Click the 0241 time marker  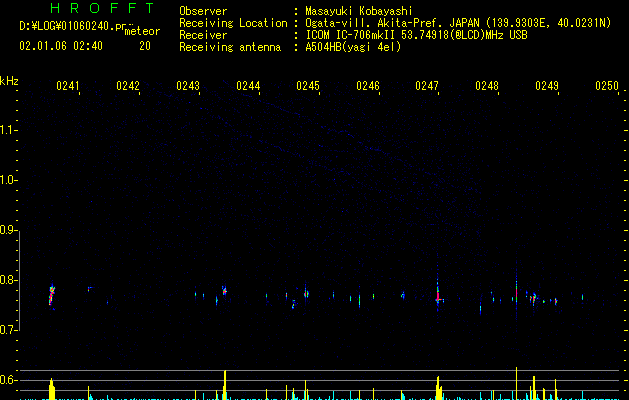pyautogui.click(x=68, y=85)
